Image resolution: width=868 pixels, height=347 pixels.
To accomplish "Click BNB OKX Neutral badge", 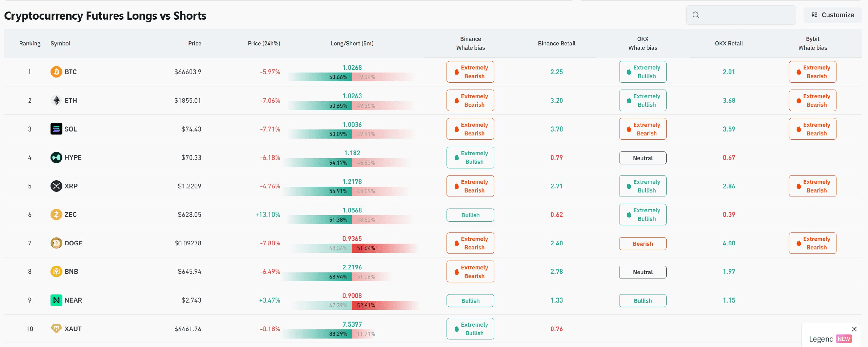I will tap(643, 272).
